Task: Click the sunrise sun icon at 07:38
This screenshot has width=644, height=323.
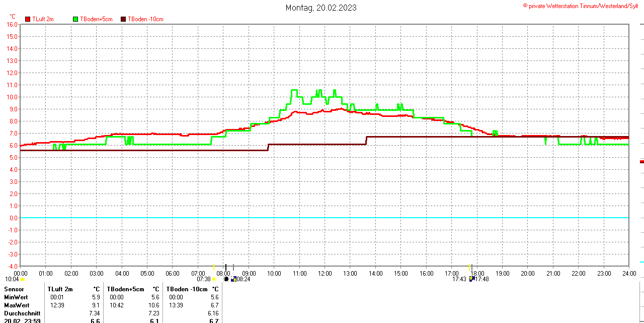Action: [214, 279]
